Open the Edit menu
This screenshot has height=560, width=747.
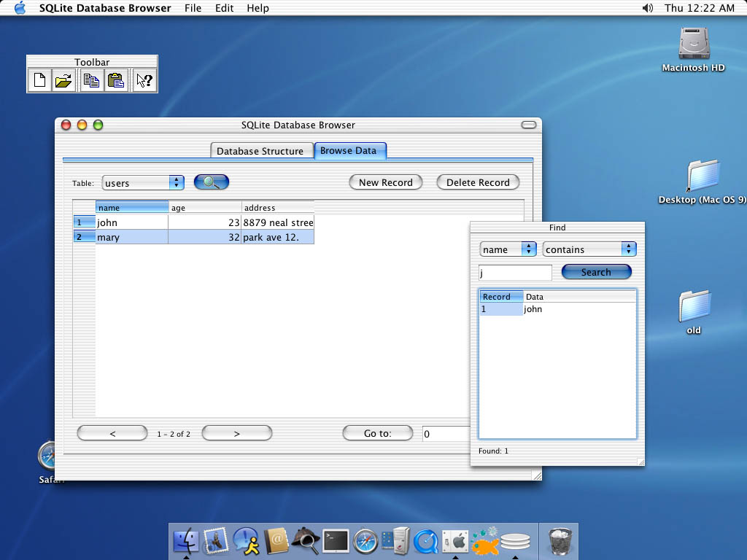tap(224, 8)
